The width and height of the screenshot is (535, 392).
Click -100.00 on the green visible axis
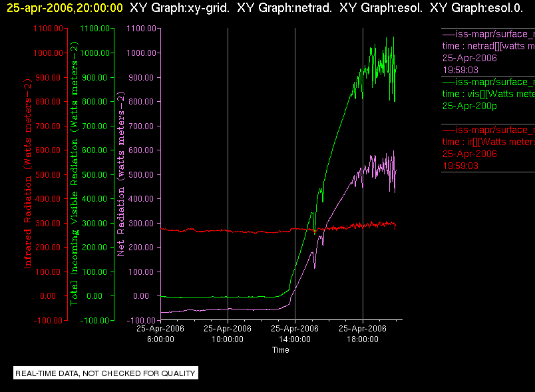95,320
